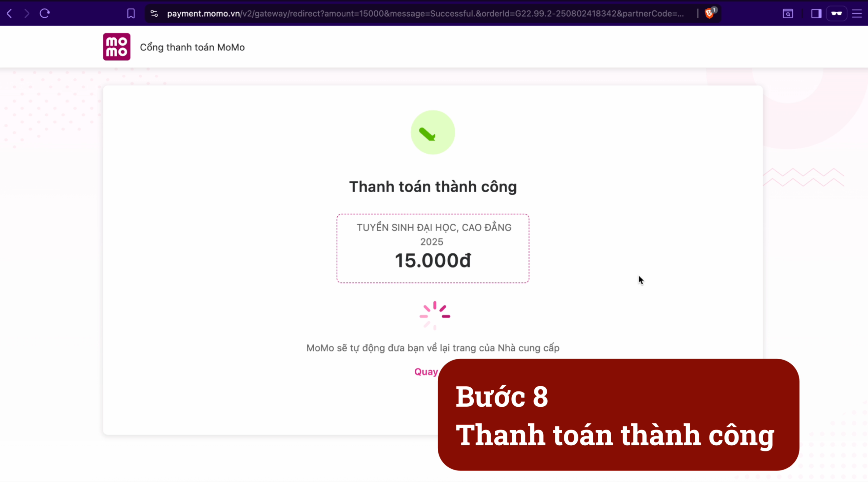Open the browser hamburger menu
Viewport: 868px width, 482px height.
[x=857, y=14]
